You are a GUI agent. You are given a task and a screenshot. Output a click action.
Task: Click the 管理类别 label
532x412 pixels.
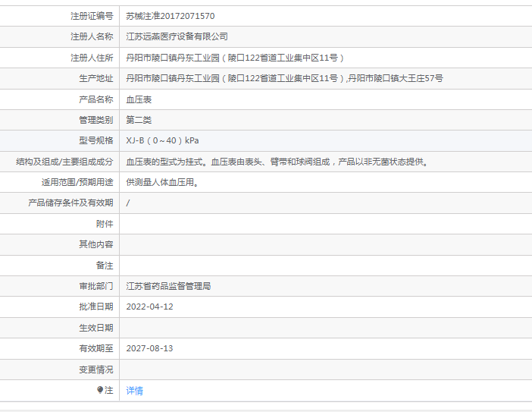tap(96, 120)
